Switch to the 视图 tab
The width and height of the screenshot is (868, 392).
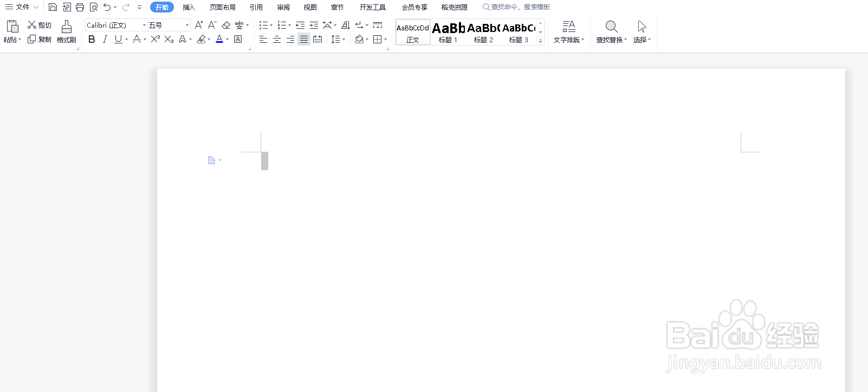point(310,7)
